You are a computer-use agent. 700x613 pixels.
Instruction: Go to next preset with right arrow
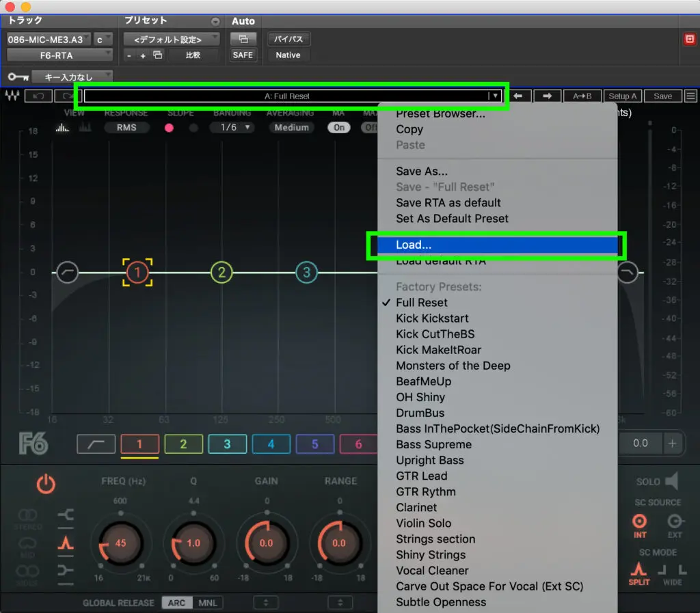[x=547, y=96]
